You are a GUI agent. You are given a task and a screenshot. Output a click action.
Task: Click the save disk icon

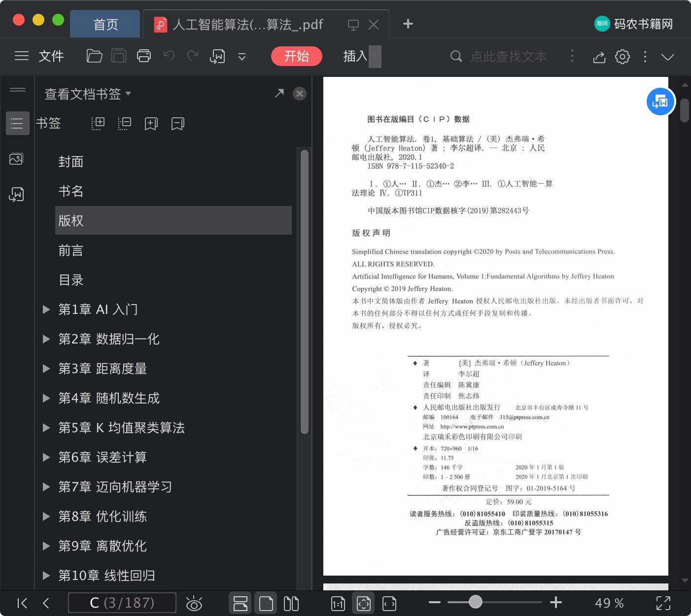click(x=119, y=56)
